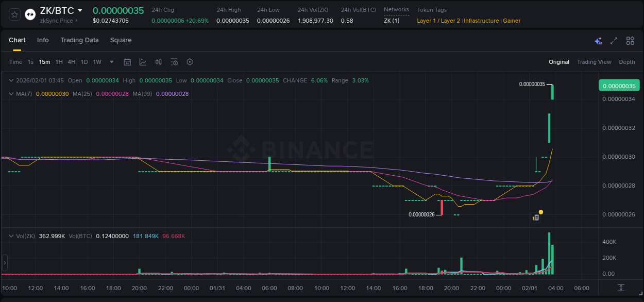
Task: Open the Infrastructure token tag link
Action: point(481,21)
